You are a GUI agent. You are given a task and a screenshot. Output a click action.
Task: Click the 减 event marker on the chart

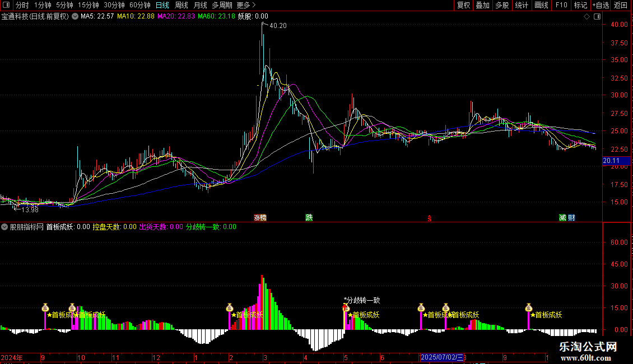click(x=562, y=217)
